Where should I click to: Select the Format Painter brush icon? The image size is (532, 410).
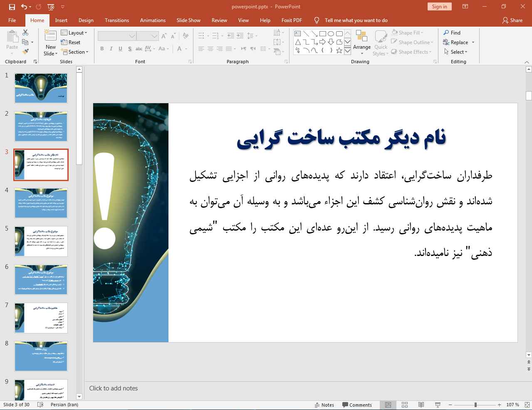coord(25,52)
